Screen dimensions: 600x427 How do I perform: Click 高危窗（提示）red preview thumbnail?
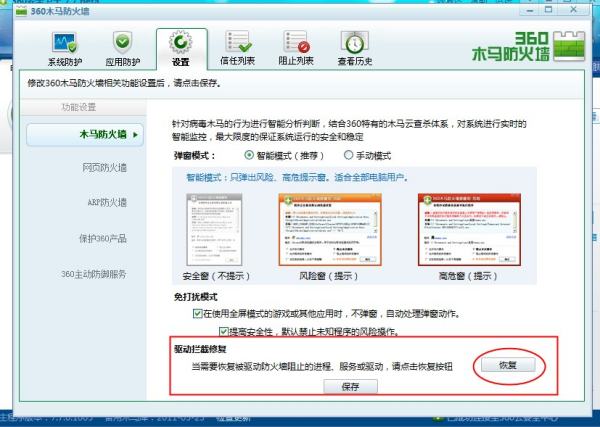(x=469, y=230)
